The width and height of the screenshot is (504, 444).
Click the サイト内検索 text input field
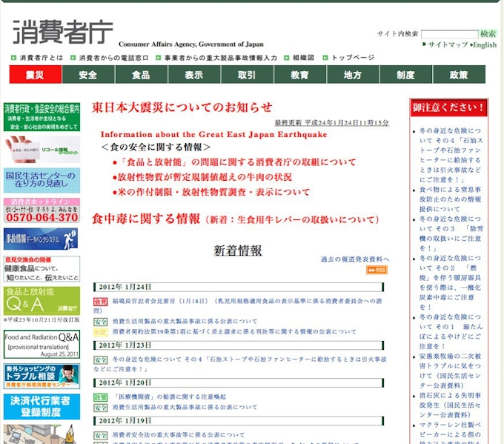(449, 34)
